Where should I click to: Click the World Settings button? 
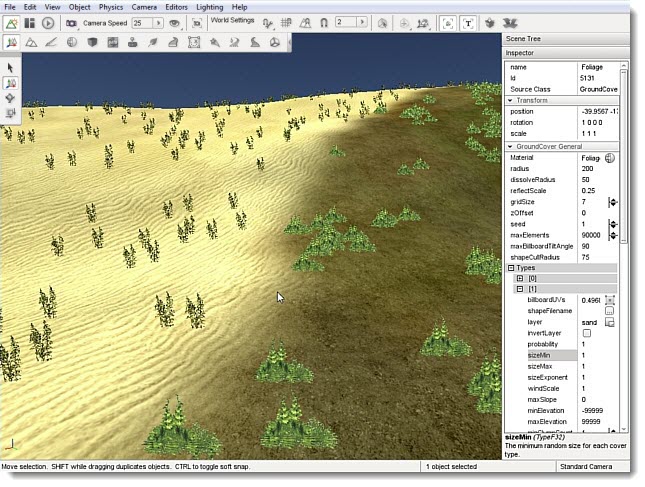(x=233, y=20)
